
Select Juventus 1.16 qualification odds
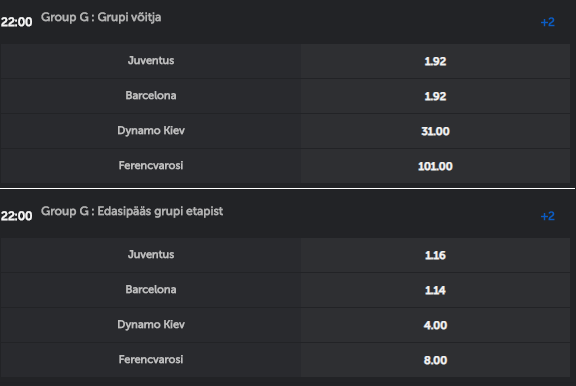point(435,255)
